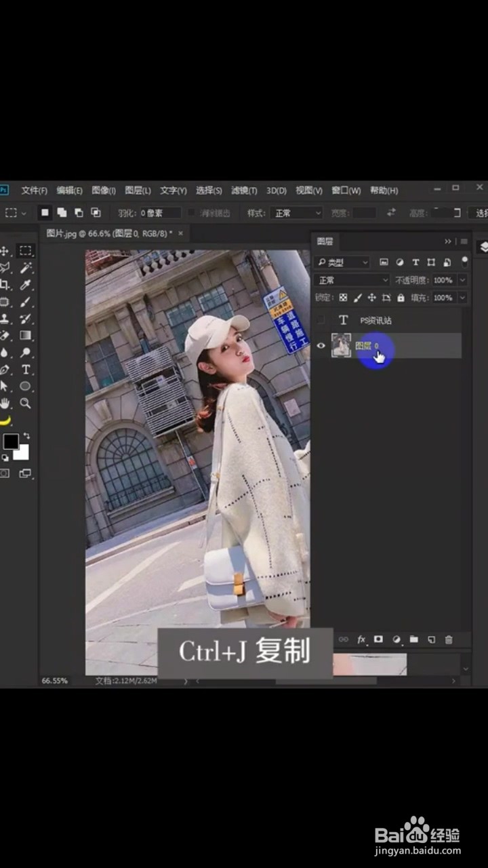Image resolution: width=488 pixels, height=868 pixels.
Task: Select the Horizontal Type tool
Action: (x=26, y=370)
